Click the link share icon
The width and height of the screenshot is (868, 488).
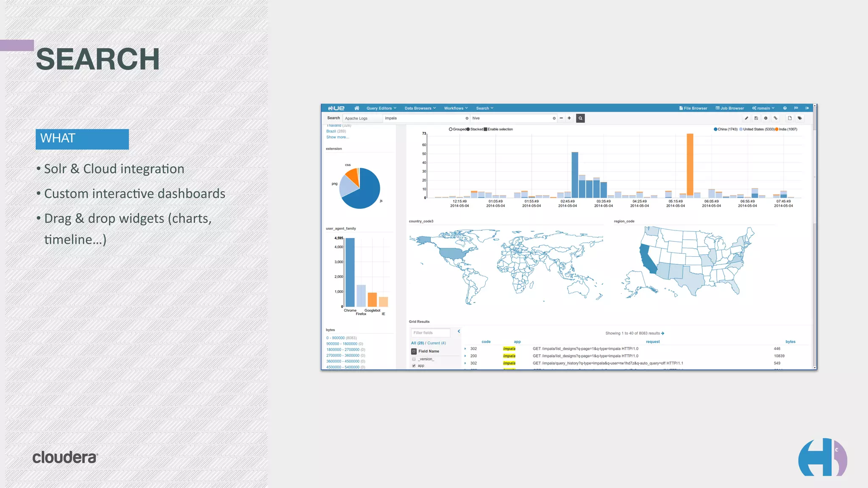776,118
